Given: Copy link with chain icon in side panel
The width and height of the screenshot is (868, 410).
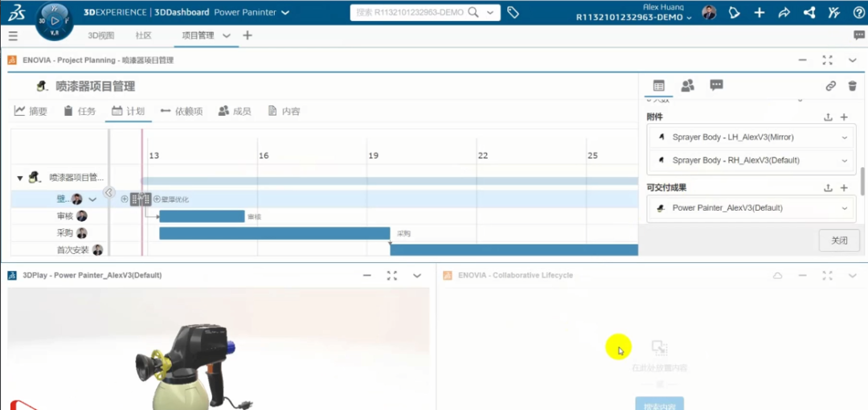Looking at the screenshot, I should point(830,86).
